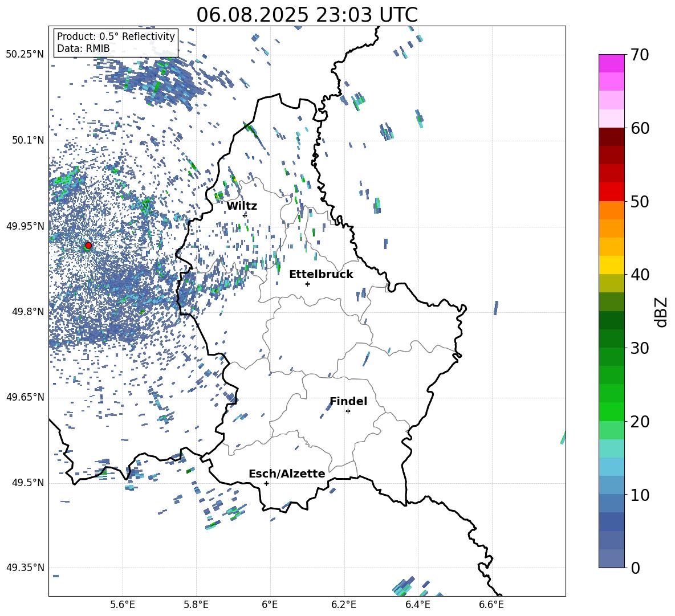Click the Wiltz city label
675x616 pixels.
[x=242, y=206]
